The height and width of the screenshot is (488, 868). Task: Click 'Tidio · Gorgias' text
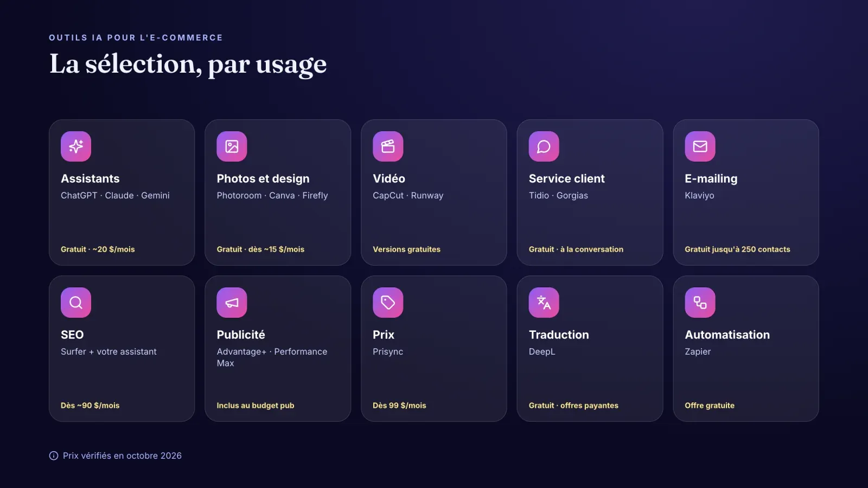pos(558,196)
